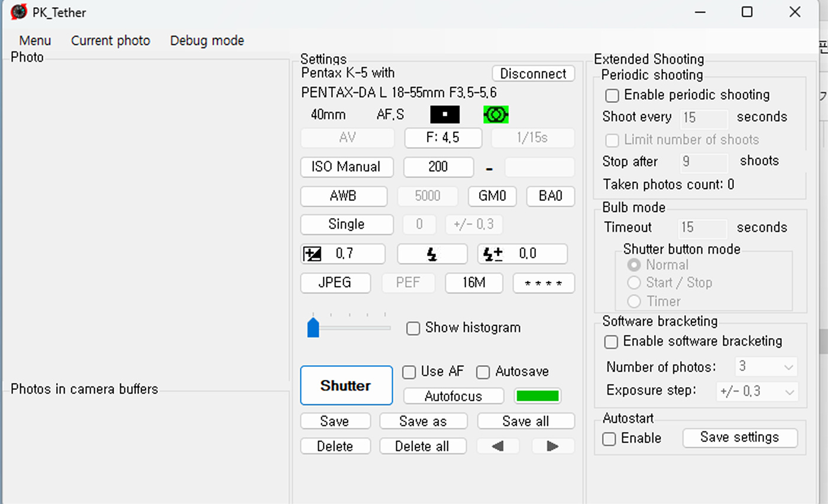The height and width of the screenshot is (504, 828).
Task: Click the PK_Tether app icon in title bar
Action: 19,12
